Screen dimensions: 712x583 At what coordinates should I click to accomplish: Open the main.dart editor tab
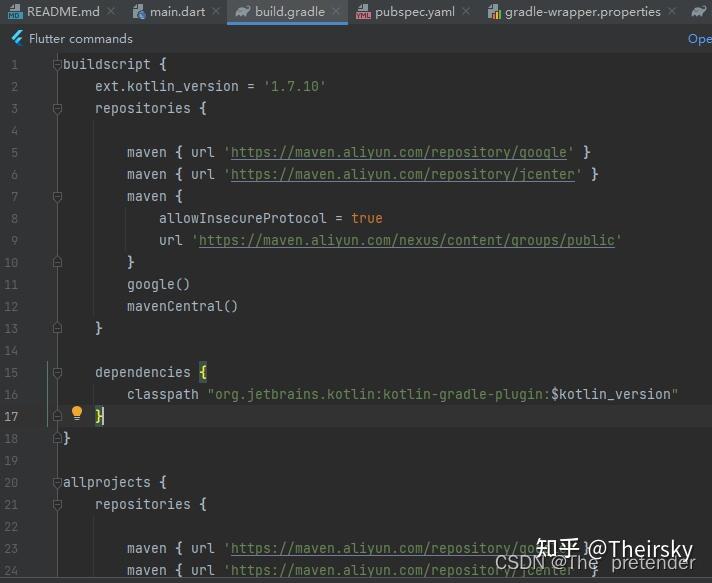click(177, 12)
